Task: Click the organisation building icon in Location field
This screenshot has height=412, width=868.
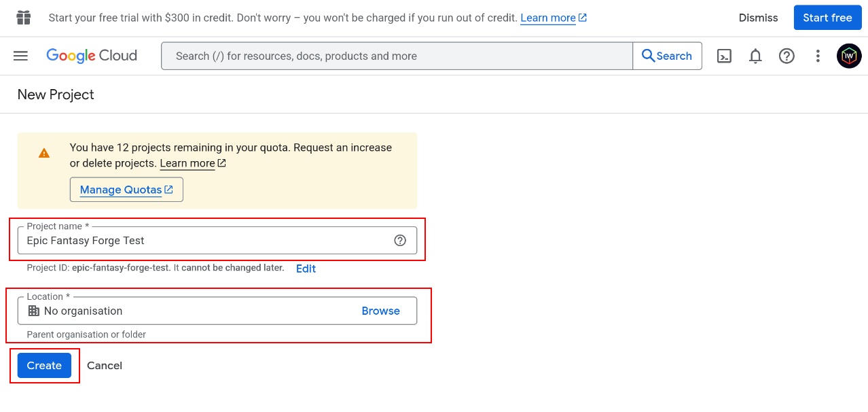Action: tap(33, 311)
